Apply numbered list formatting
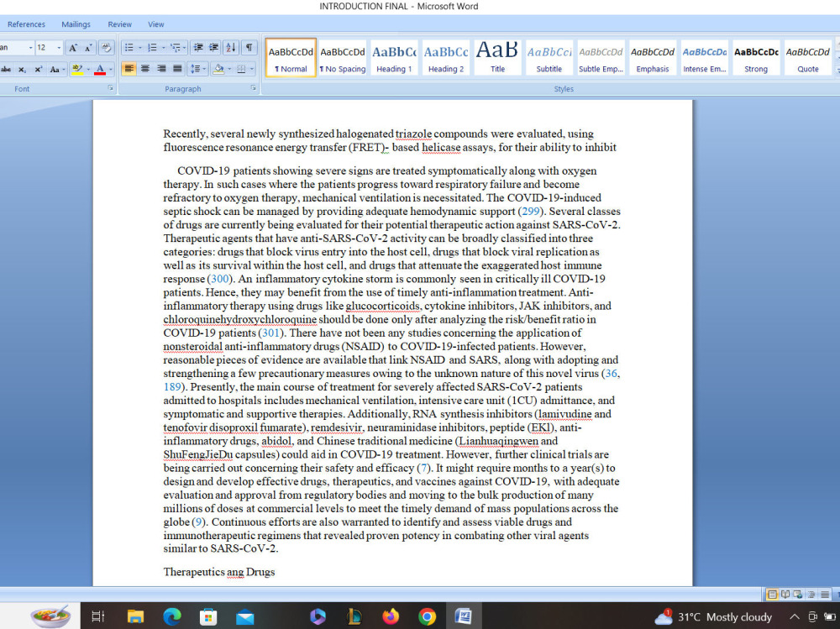The width and height of the screenshot is (840, 629). click(x=152, y=48)
